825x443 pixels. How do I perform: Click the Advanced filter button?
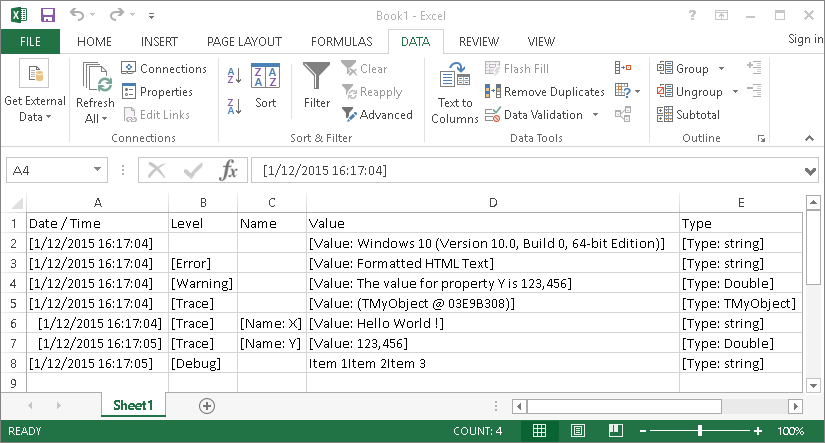tap(377, 115)
